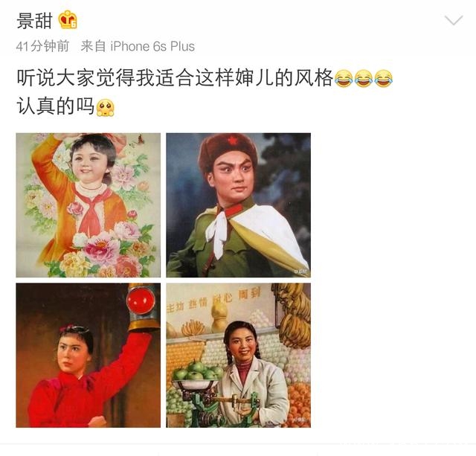
Task: Click the pink peony flowers in first image
Action: point(102,247)
